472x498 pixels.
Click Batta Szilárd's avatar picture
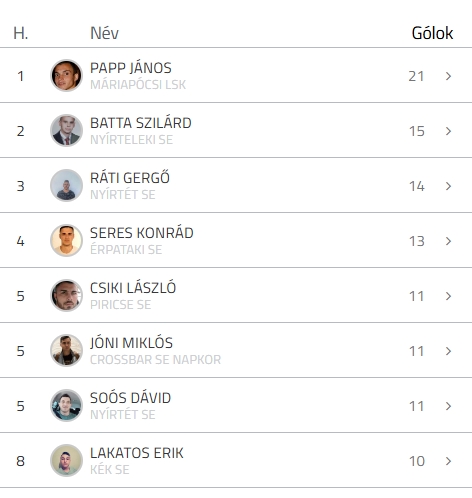point(66,131)
